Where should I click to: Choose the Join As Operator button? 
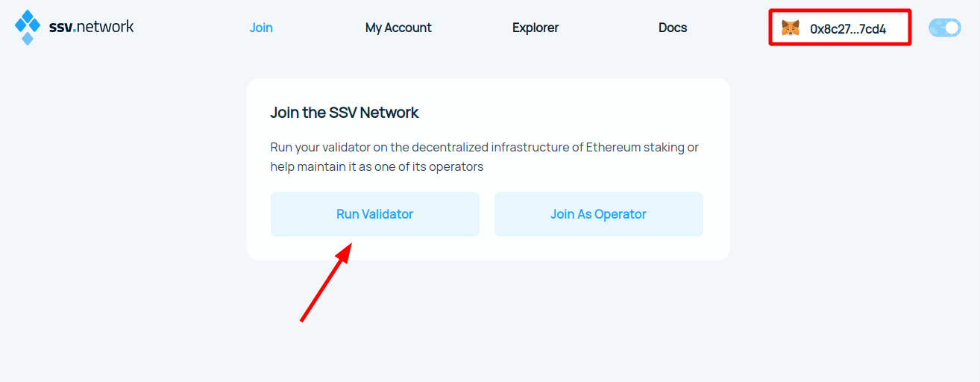click(x=599, y=214)
